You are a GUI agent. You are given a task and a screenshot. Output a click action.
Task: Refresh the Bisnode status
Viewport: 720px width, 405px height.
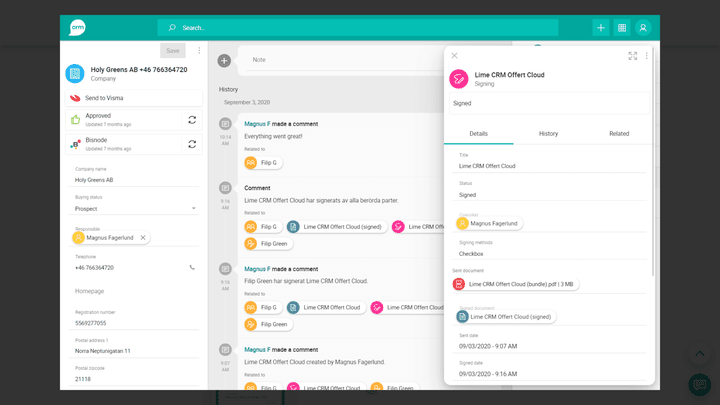(192, 144)
